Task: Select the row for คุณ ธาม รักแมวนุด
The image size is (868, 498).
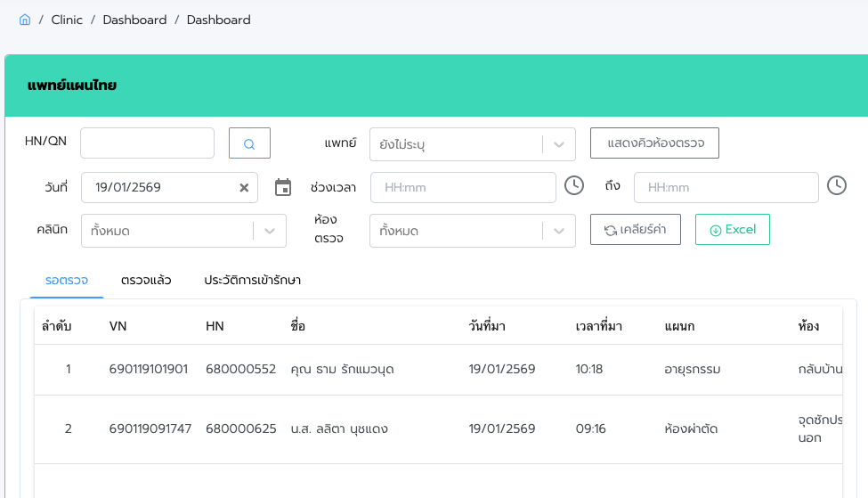Action: coord(342,369)
